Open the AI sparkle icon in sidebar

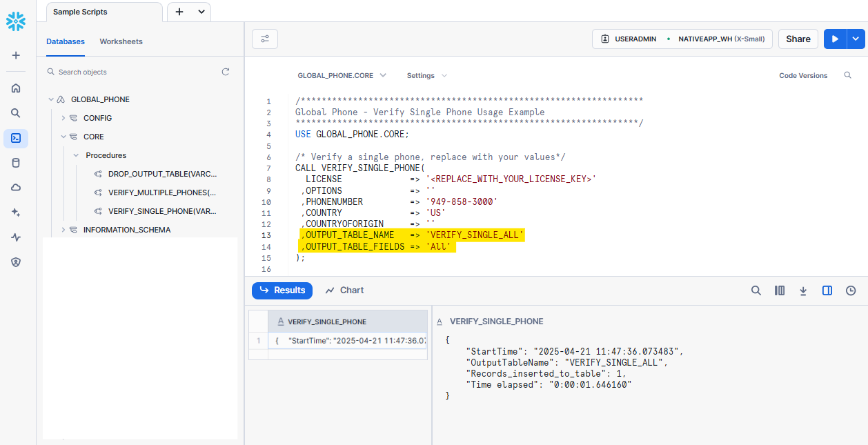tap(16, 212)
